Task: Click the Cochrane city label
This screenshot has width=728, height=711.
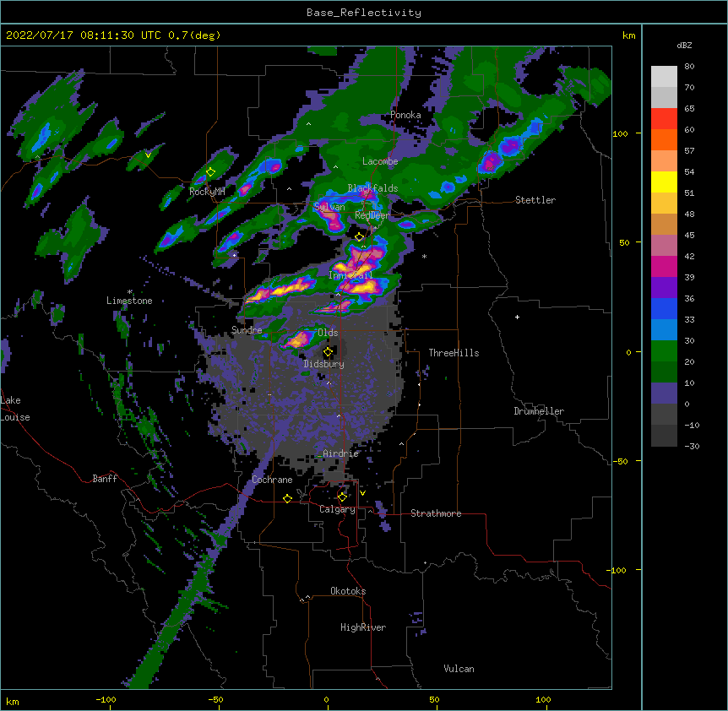Action: [x=272, y=480]
